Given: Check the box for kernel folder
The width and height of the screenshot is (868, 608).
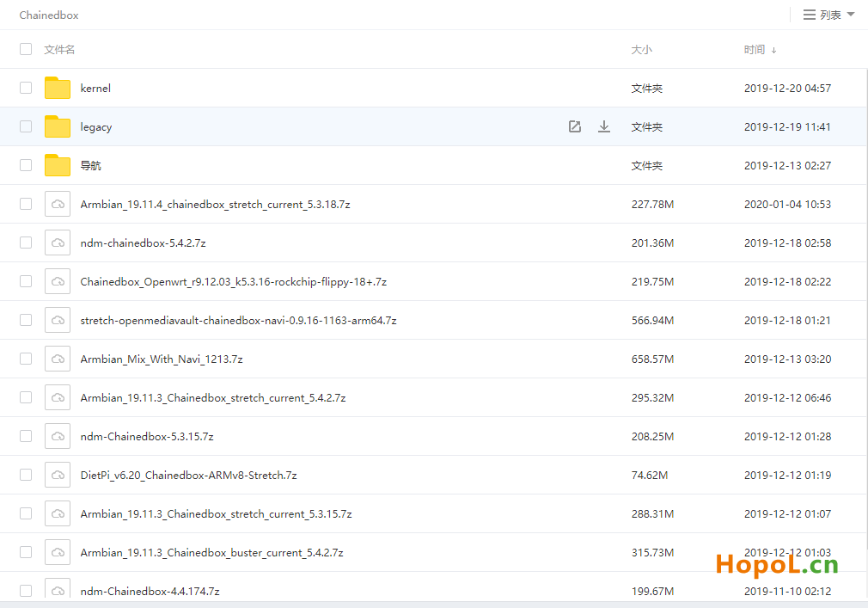Looking at the screenshot, I should point(26,88).
